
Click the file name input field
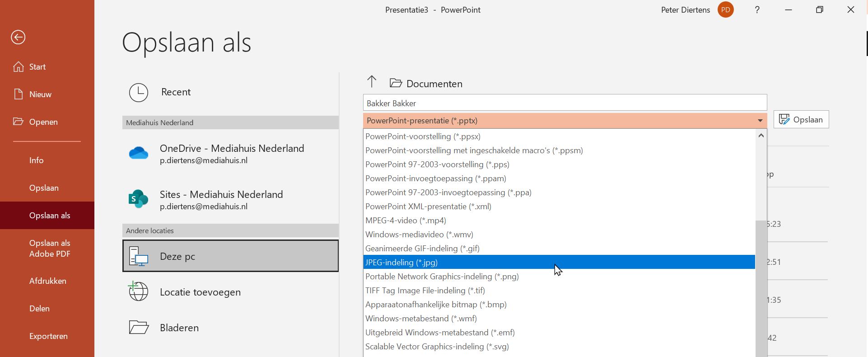(x=565, y=103)
